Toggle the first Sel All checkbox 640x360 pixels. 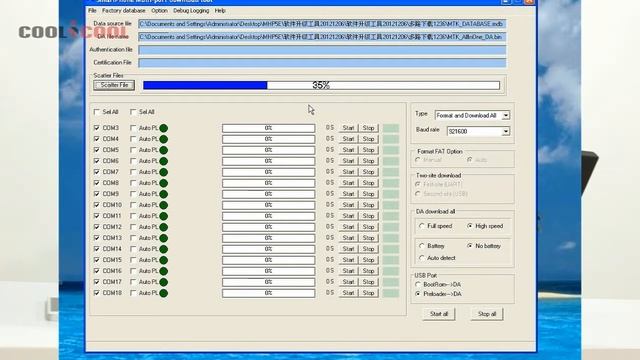point(97,112)
